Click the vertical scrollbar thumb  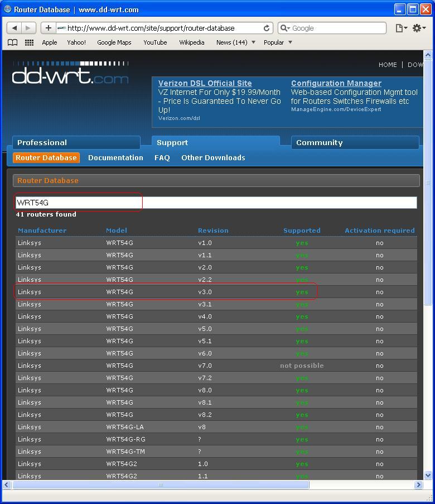pyautogui.click(x=428, y=182)
